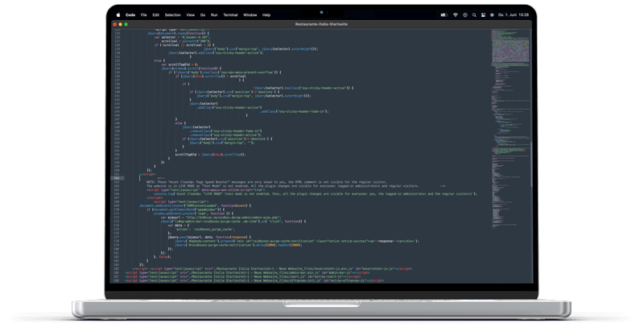Click the Restaurante-Italia-Startseite window title
The image size is (644, 332).
coord(321,24)
